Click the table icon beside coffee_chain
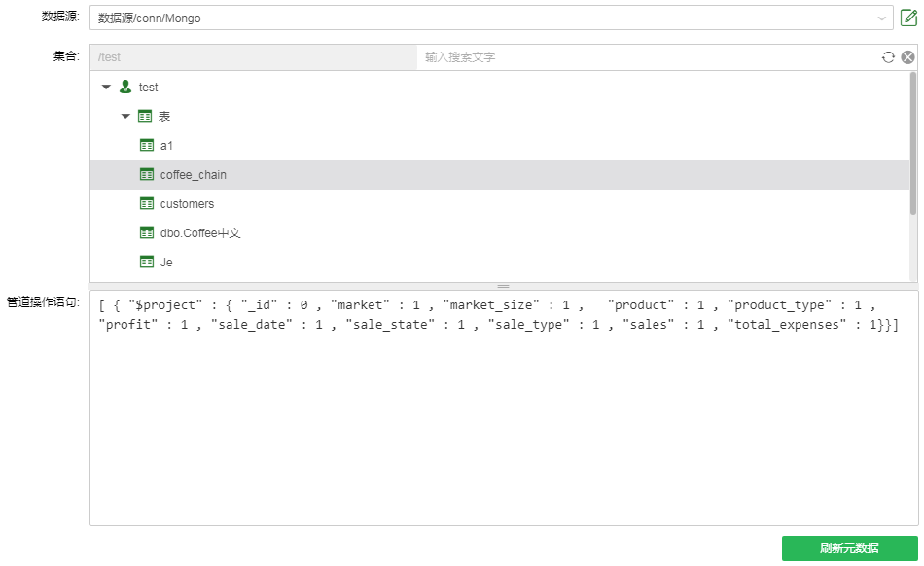The image size is (924, 566). 147,174
